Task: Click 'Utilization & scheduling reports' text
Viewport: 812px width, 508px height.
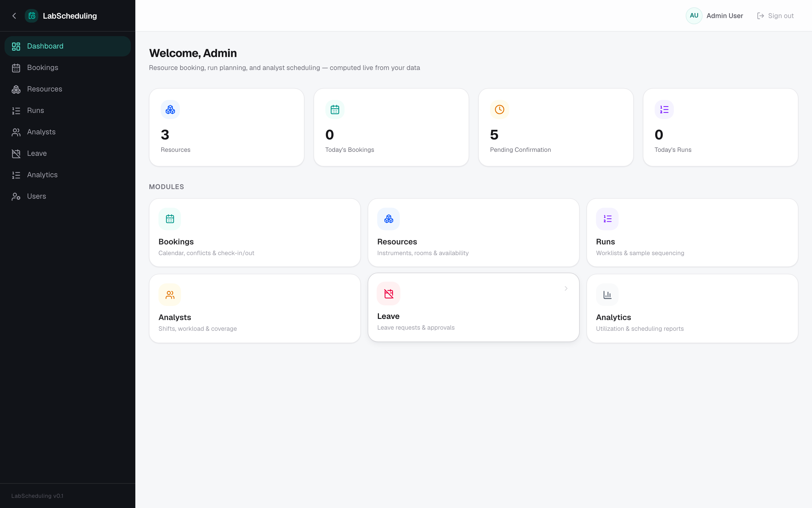Action: [x=639, y=329]
